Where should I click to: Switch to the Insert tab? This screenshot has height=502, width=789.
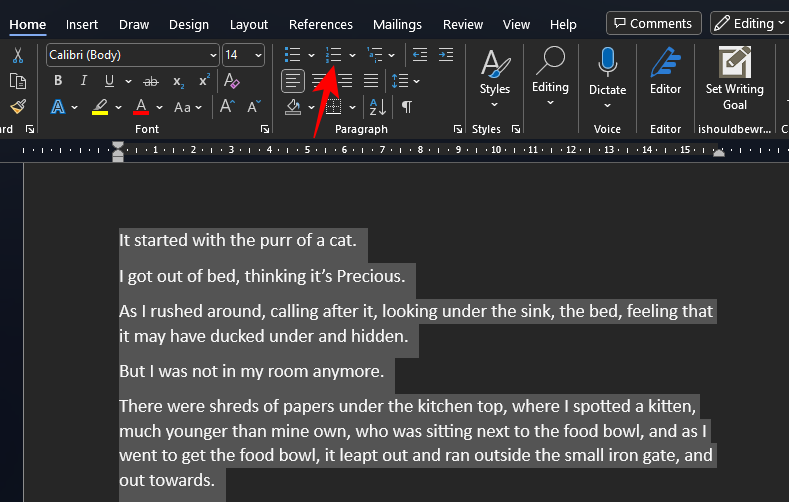[82, 25]
